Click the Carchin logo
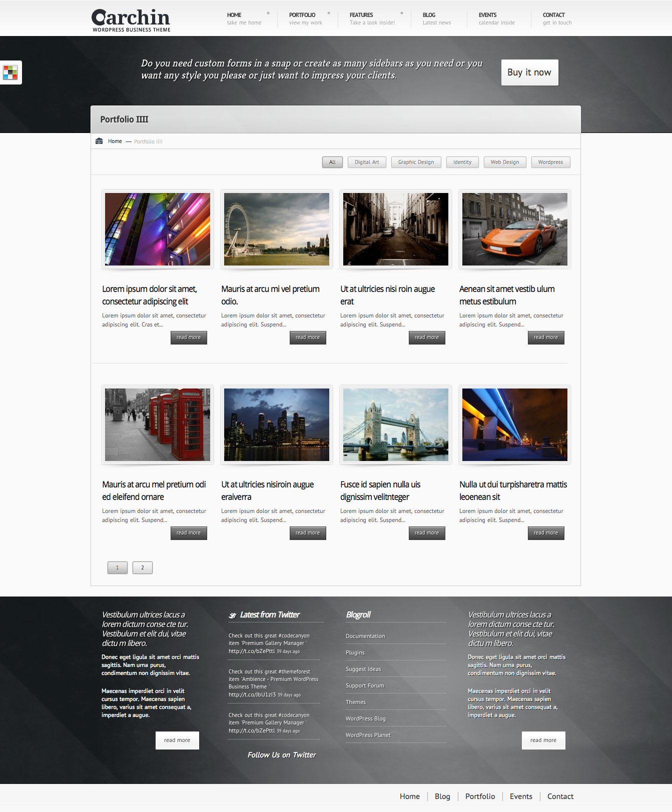Viewport: 672px width, 812px height. [131, 20]
